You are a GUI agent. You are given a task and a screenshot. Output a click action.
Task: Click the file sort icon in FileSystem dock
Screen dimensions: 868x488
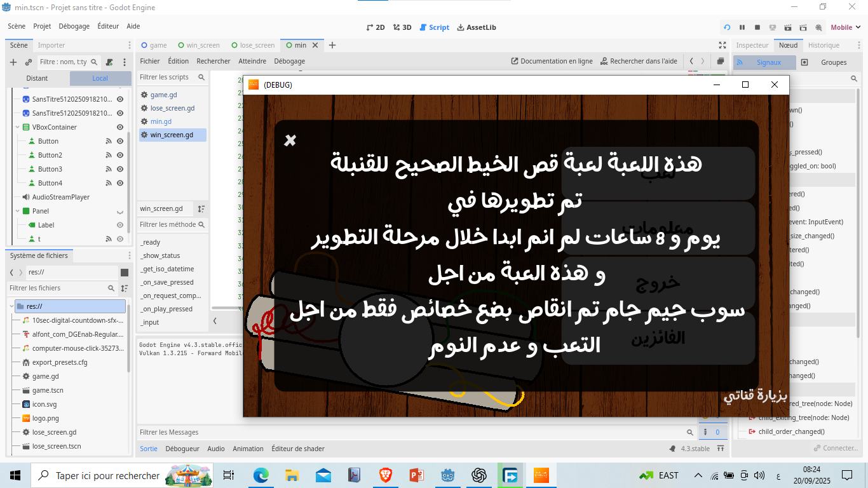pos(125,288)
